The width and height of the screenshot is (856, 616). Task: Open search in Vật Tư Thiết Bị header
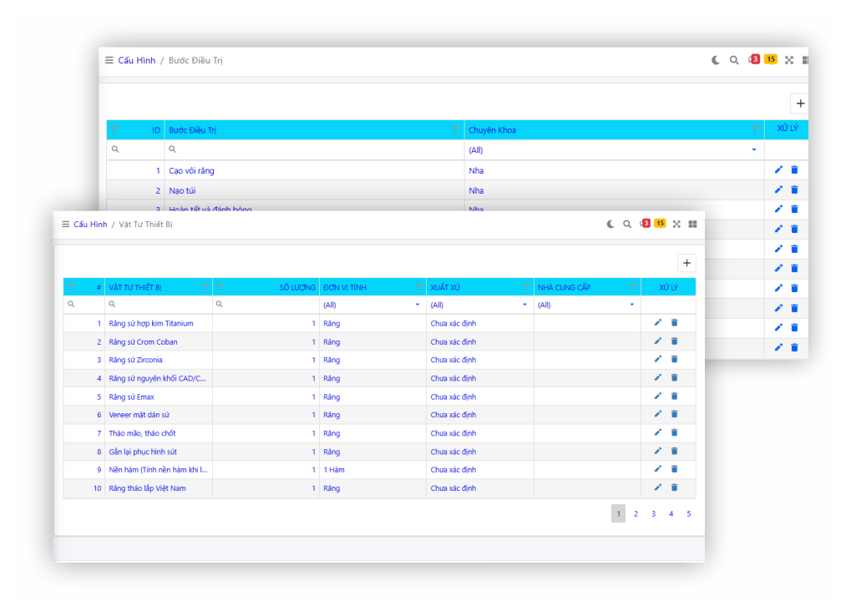tap(627, 225)
